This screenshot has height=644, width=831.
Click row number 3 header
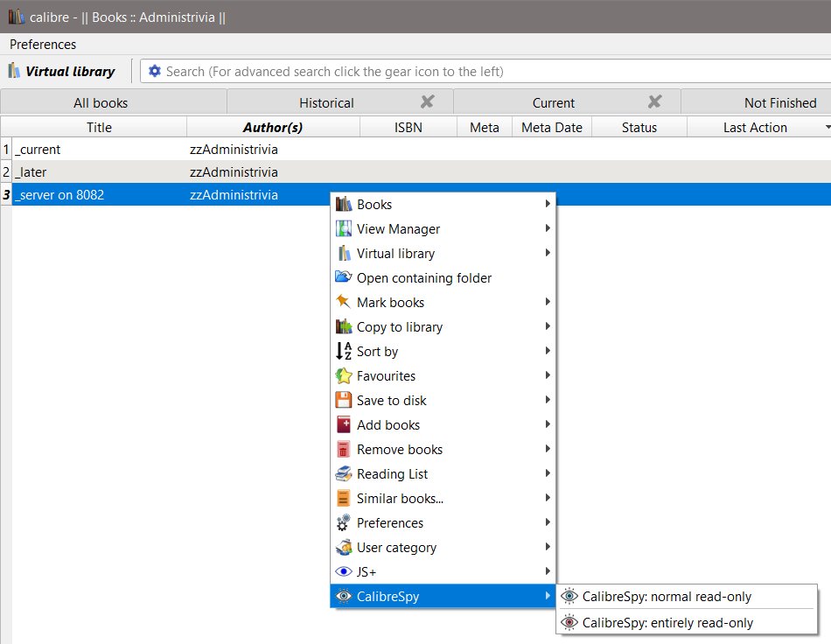[6, 194]
